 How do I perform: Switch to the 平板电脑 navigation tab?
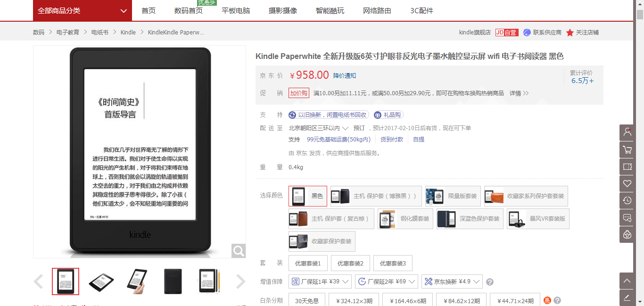[x=236, y=10]
